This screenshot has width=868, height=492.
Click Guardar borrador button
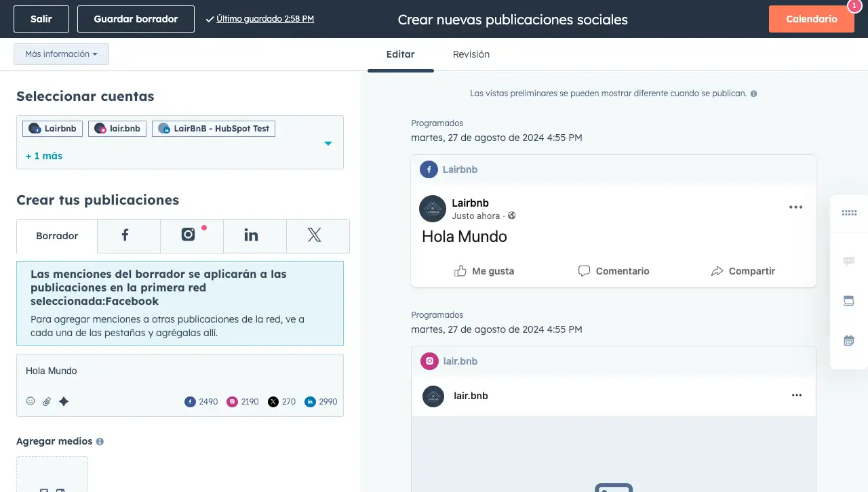pyautogui.click(x=136, y=19)
